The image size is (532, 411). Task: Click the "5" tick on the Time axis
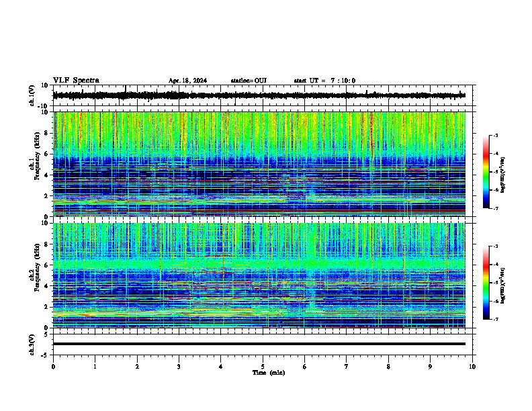(x=263, y=367)
